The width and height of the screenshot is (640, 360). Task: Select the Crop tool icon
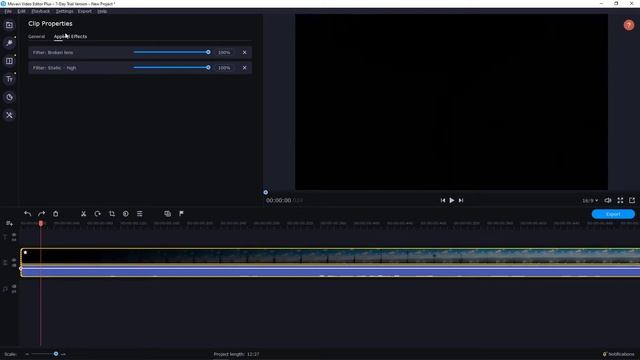112,213
